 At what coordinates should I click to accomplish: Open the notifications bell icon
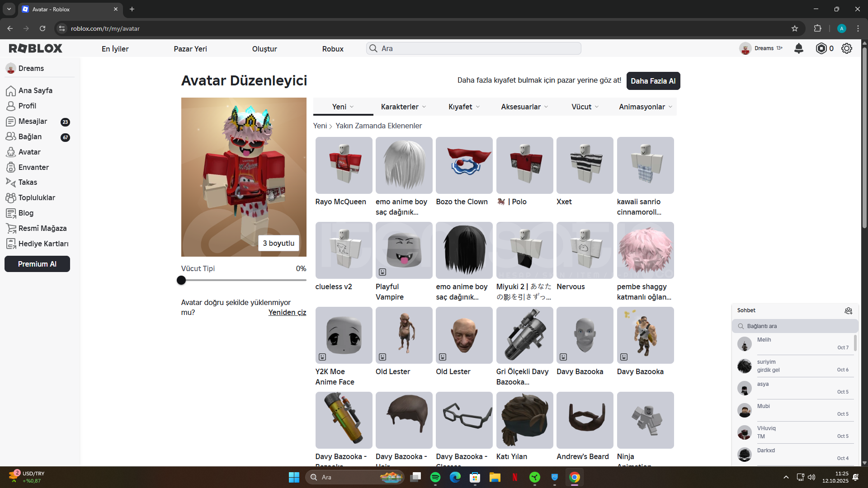[x=799, y=48]
